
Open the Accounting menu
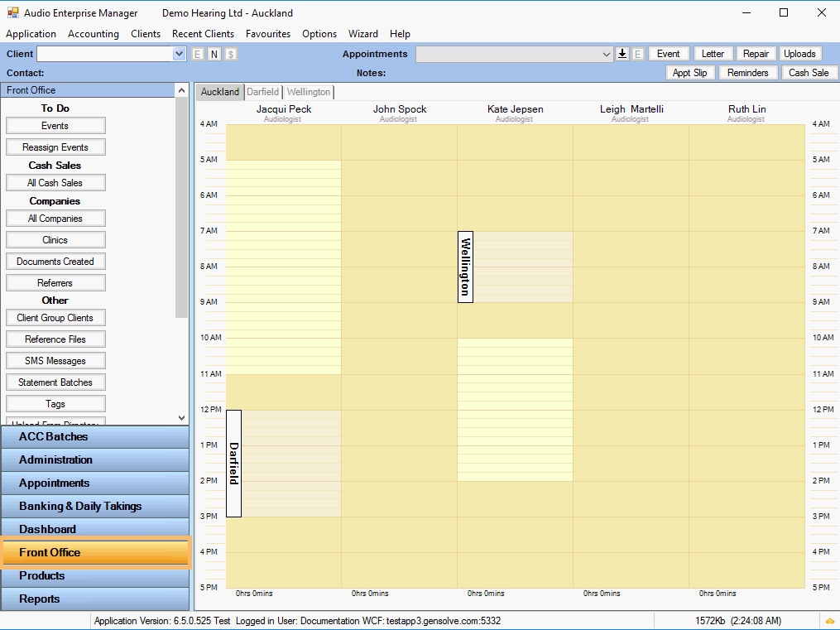tap(93, 34)
